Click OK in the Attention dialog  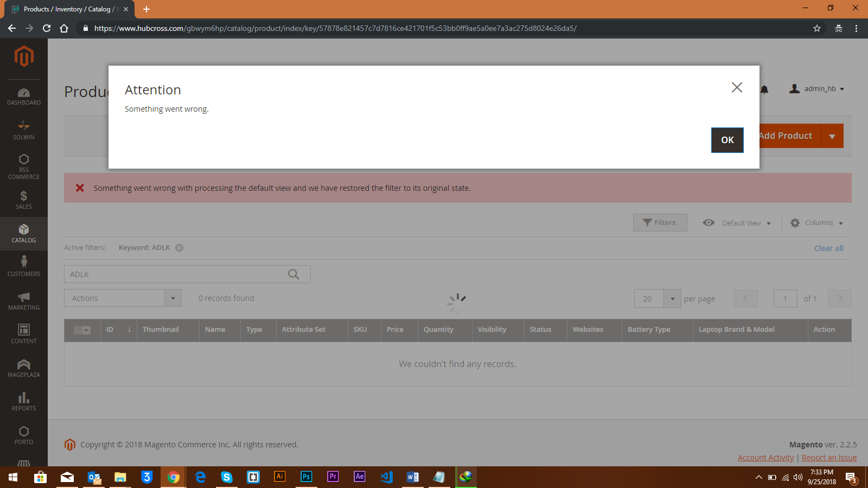pos(727,140)
